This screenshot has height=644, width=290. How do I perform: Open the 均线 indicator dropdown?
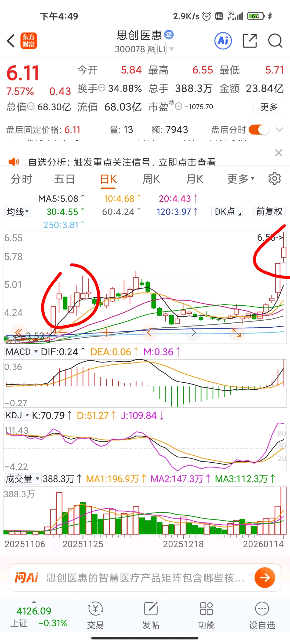[x=17, y=211]
